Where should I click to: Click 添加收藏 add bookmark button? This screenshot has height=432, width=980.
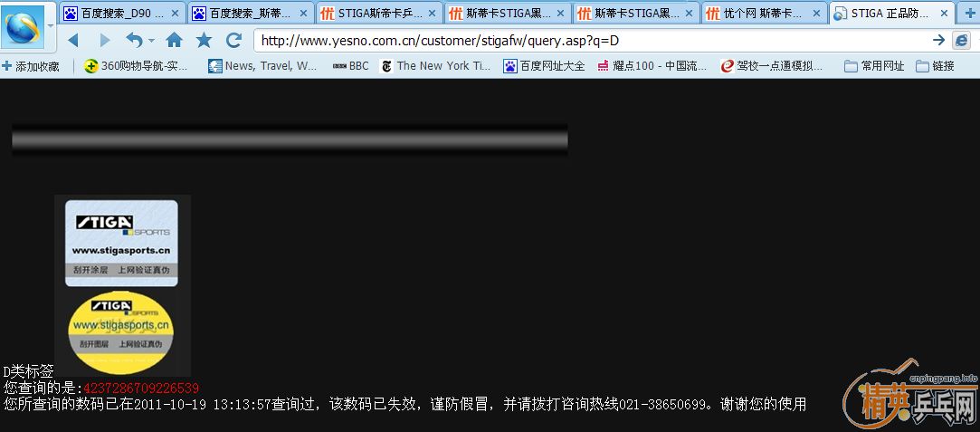point(31,65)
